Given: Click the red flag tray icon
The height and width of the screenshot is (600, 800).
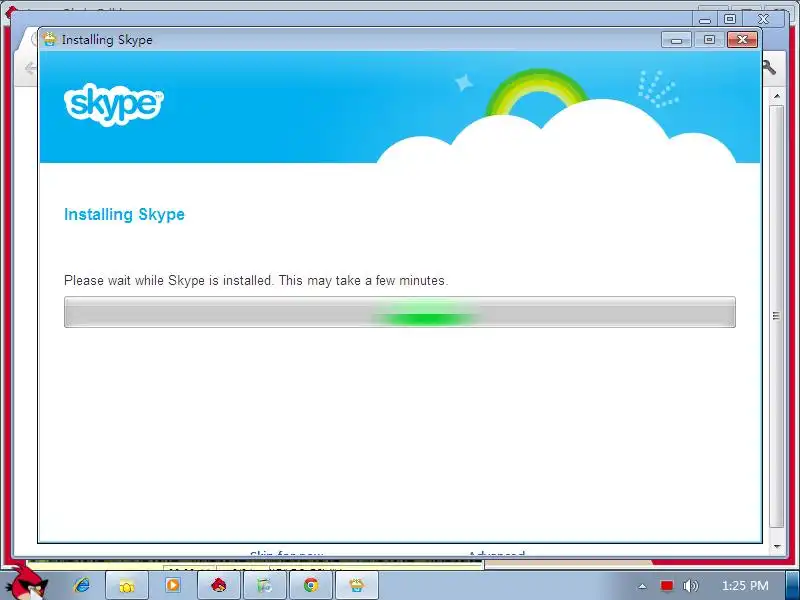Looking at the screenshot, I should point(666,586).
